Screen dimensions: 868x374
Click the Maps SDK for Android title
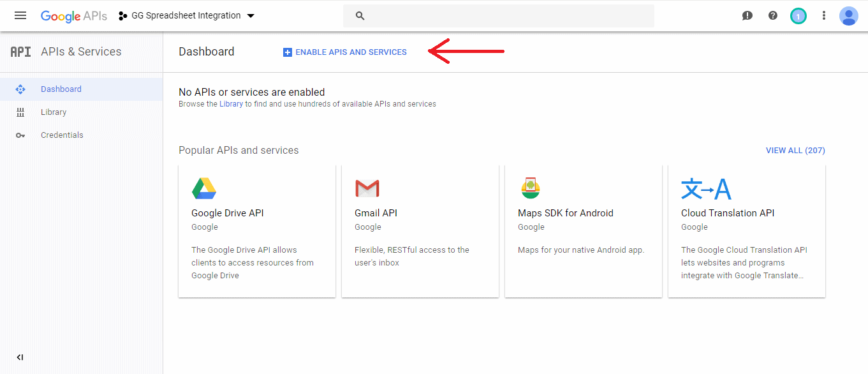(x=566, y=213)
